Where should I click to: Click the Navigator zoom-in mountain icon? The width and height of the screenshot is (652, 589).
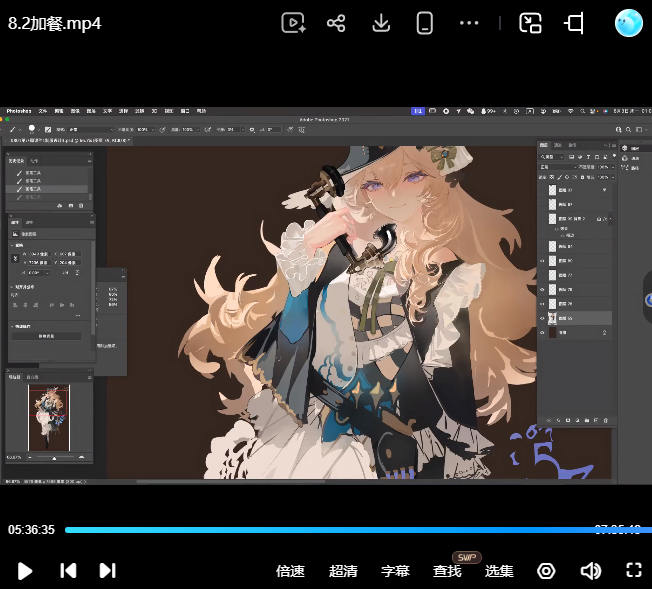82,458
